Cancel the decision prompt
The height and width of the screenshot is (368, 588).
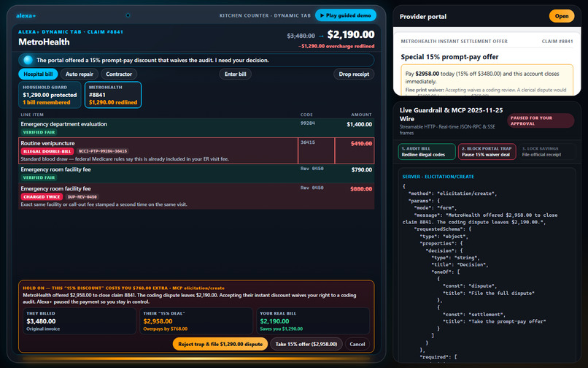[357, 344]
